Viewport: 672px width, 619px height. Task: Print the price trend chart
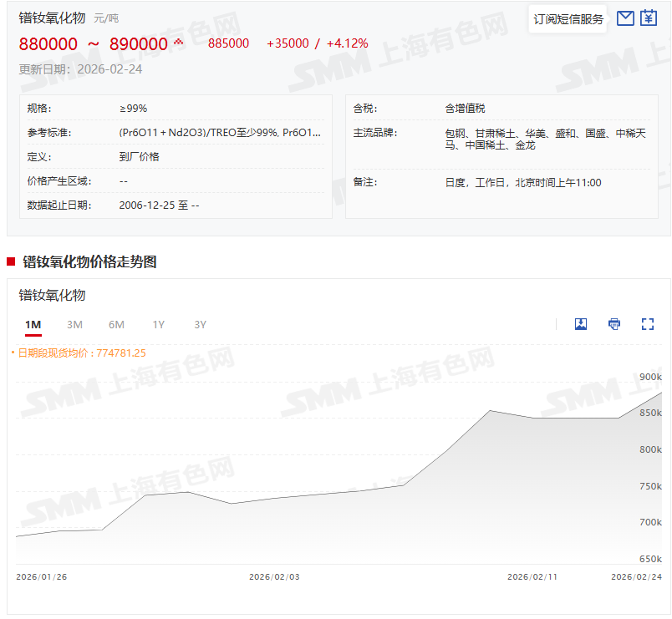pos(614,324)
